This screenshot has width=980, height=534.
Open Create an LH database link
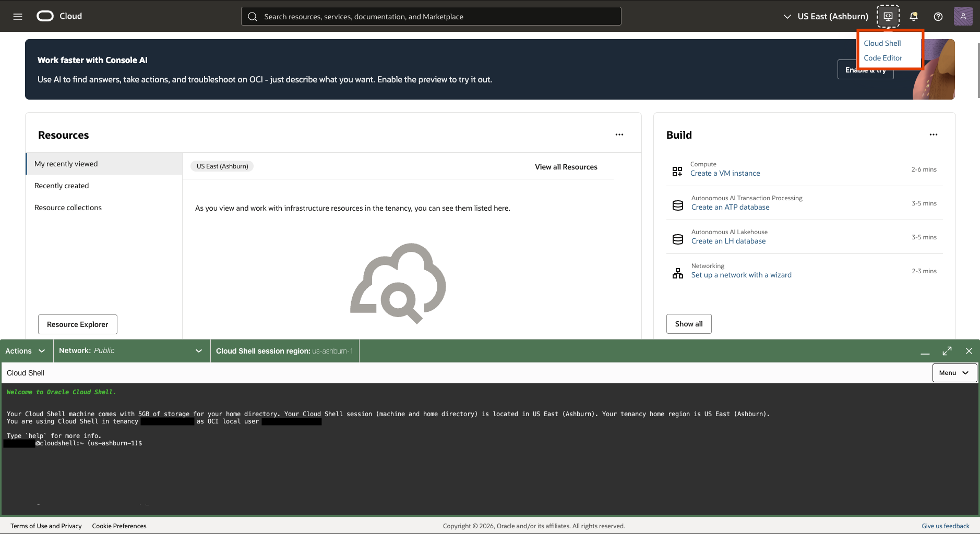[x=728, y=241]
